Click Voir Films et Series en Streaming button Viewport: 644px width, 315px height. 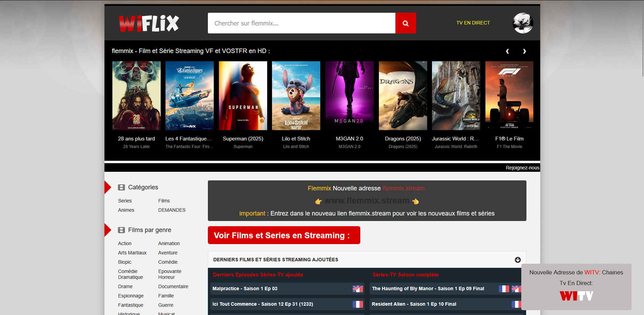[x=284, y=235]
